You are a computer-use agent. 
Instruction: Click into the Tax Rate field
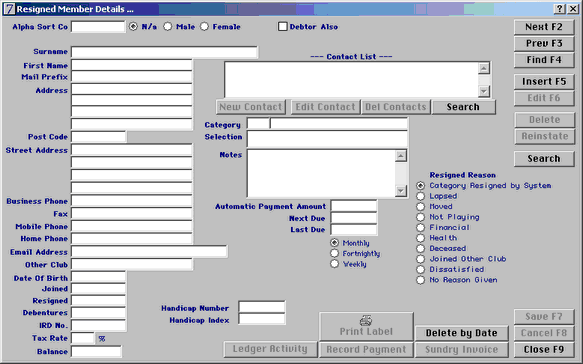click(x=83, y=338)
